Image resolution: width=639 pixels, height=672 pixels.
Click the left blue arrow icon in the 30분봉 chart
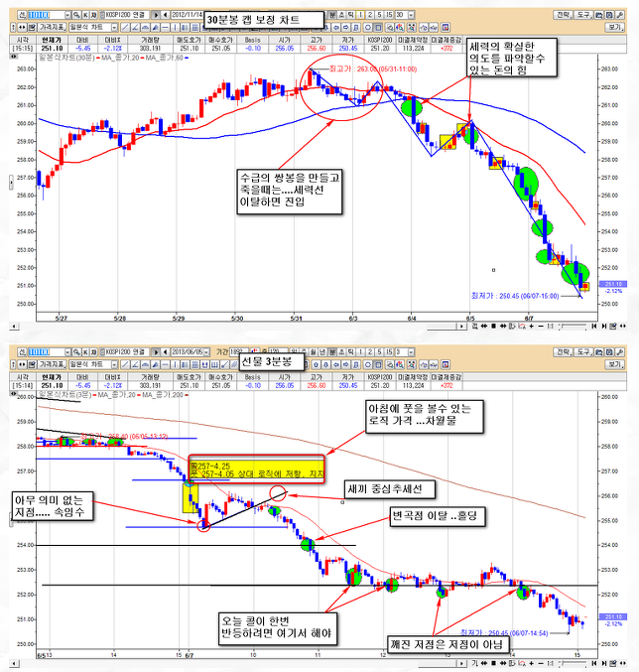pos(336,28)
